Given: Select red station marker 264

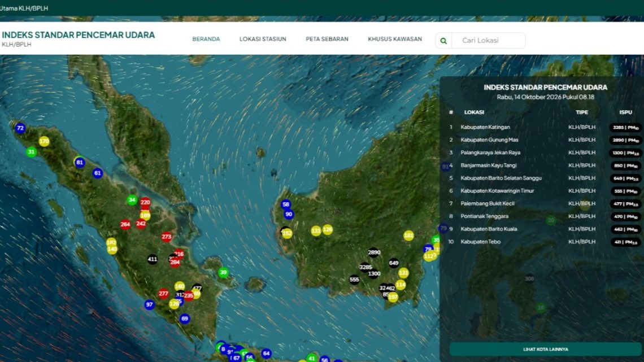Looking at the screenshot, I should (125, 224).
